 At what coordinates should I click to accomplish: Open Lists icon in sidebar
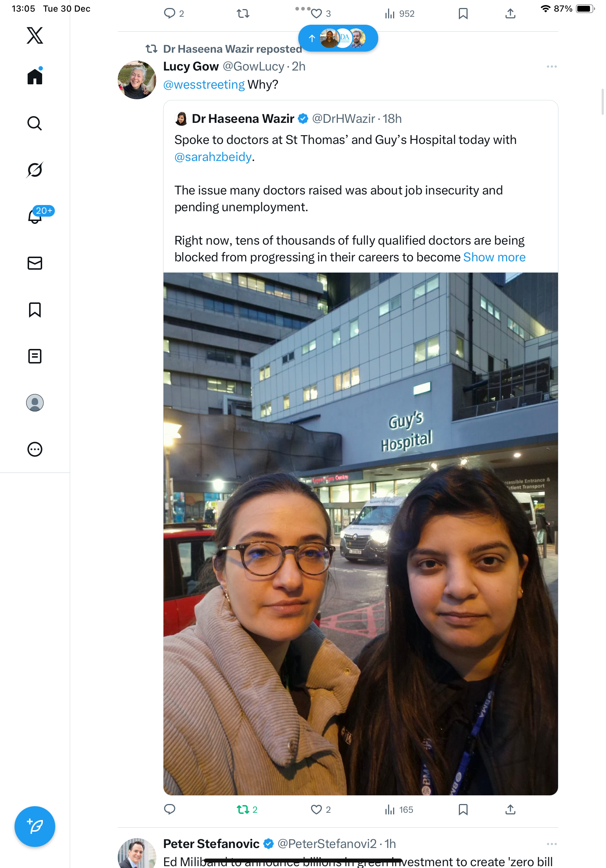tap(35, 356)
